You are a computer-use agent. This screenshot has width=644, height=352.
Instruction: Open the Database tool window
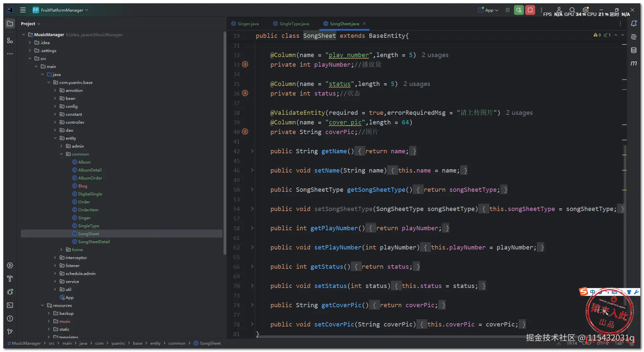coord(634,50)
